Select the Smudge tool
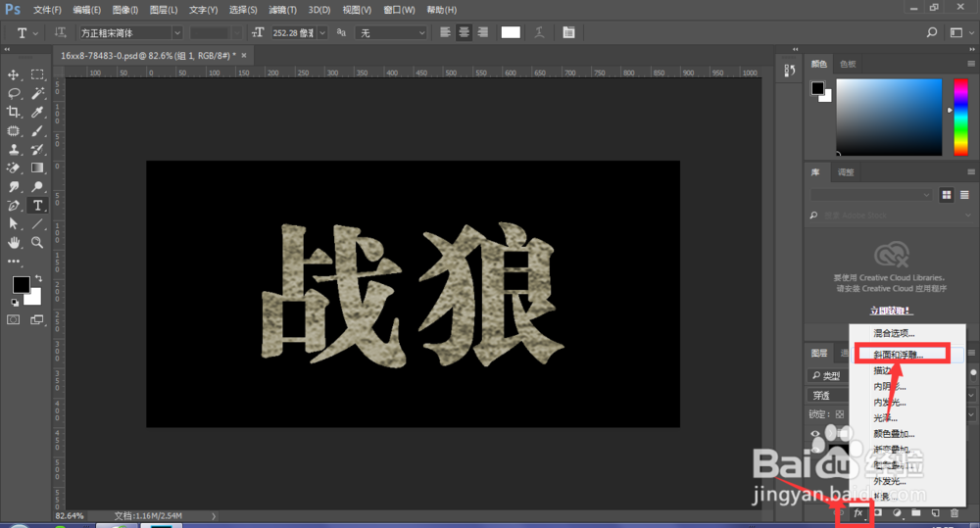This screenshot has width=980, height=528. click(13, 187)
